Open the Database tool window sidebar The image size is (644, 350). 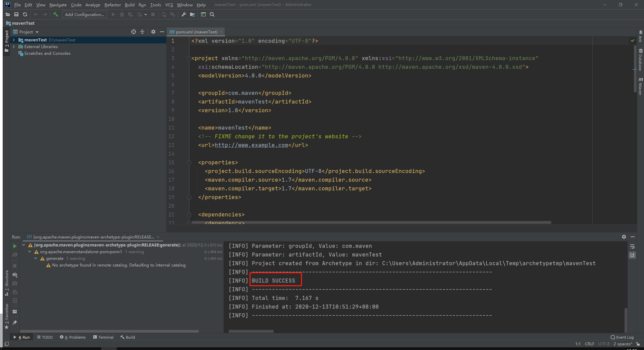640,60
